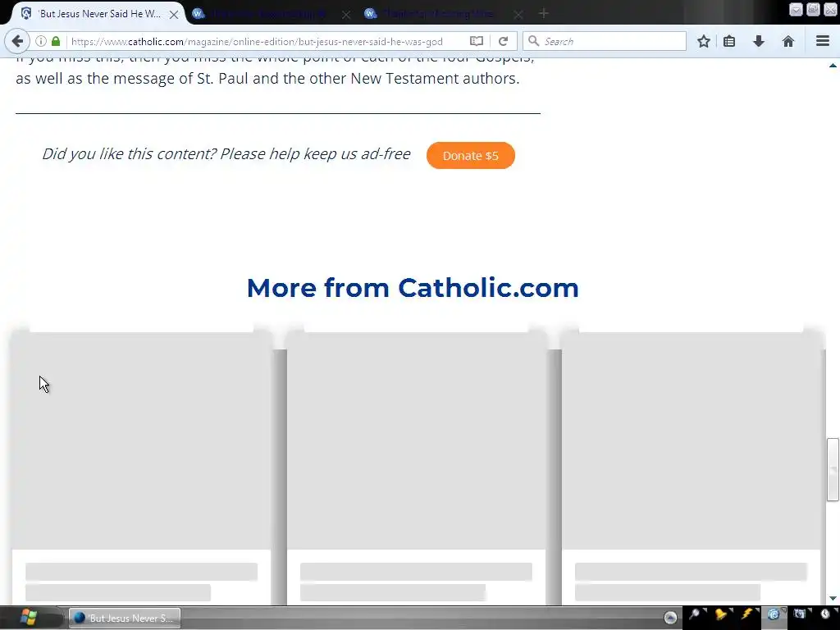
Task: Click the blue swirl tray icon
Action: (x=773, y=614)
